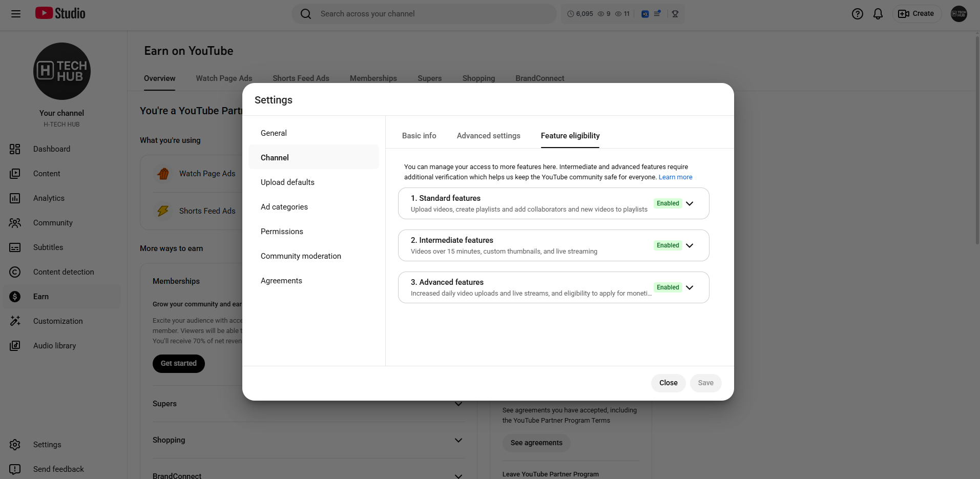
Task: Expand the Standard features section
Action: pyautogui.click(x=690, y=203)
